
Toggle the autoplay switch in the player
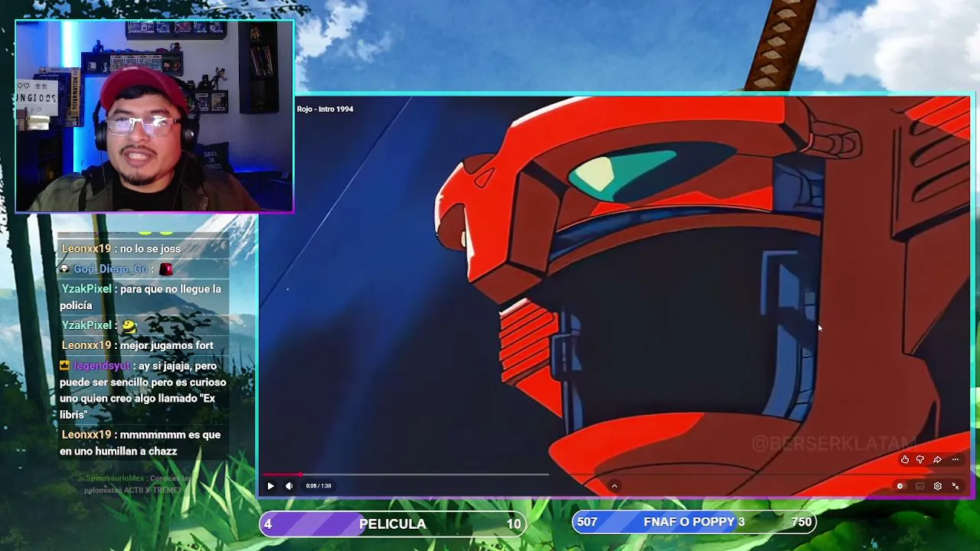tap(900, 486)
